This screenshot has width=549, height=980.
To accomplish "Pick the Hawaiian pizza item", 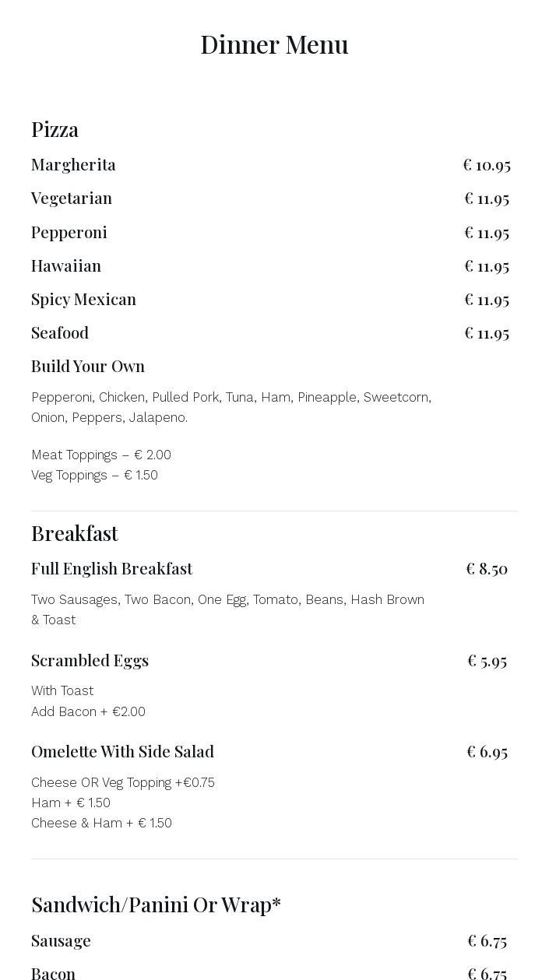I will coord(66,265).
